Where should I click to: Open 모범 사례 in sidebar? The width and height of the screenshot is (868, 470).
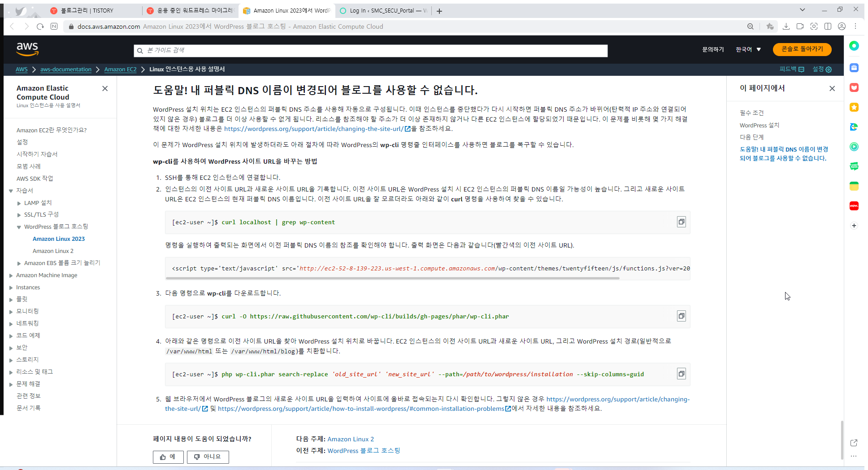[x=29, y=166]
